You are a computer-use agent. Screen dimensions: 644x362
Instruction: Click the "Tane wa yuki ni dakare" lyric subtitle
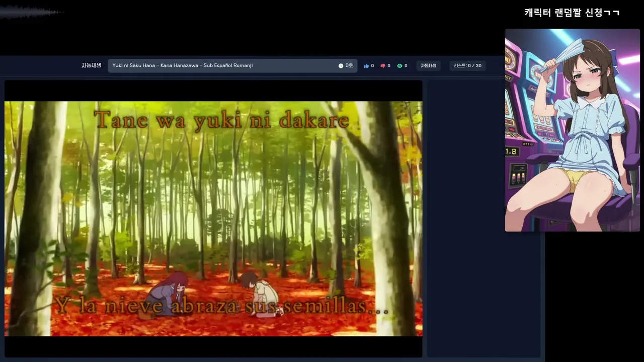221,120
